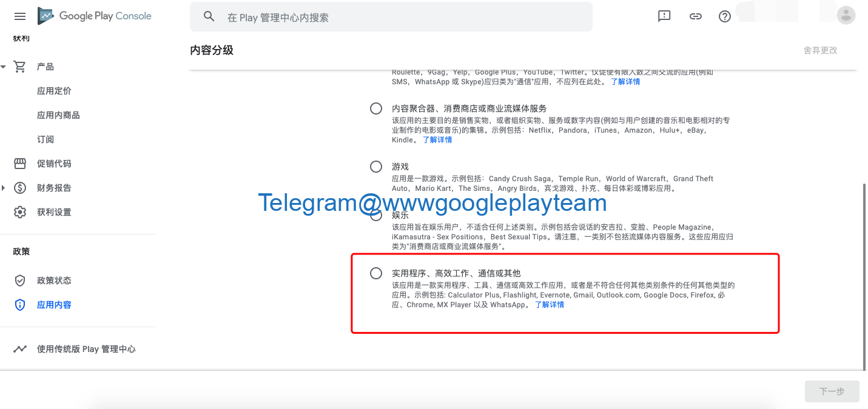Select 内容聚合器、消费商店 radio option
This screenshot has width=868, height=409.
(x=376, y=108)
